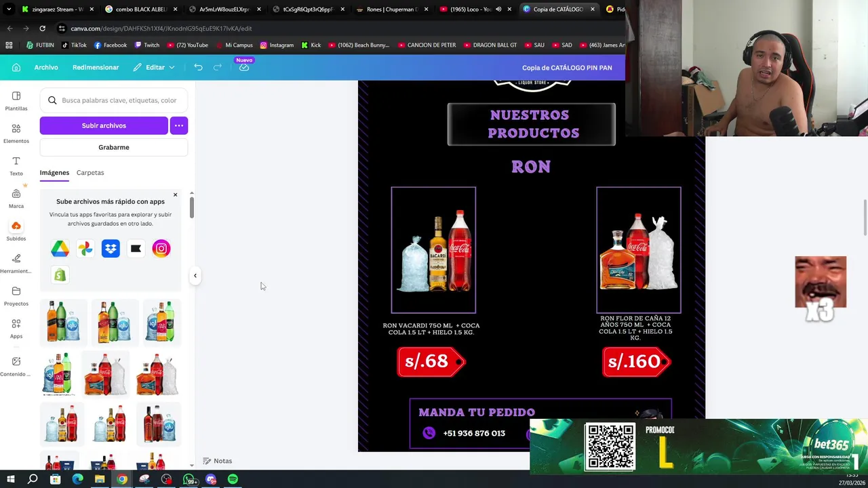Open the Chrome apps grid icon

point(9,45)
